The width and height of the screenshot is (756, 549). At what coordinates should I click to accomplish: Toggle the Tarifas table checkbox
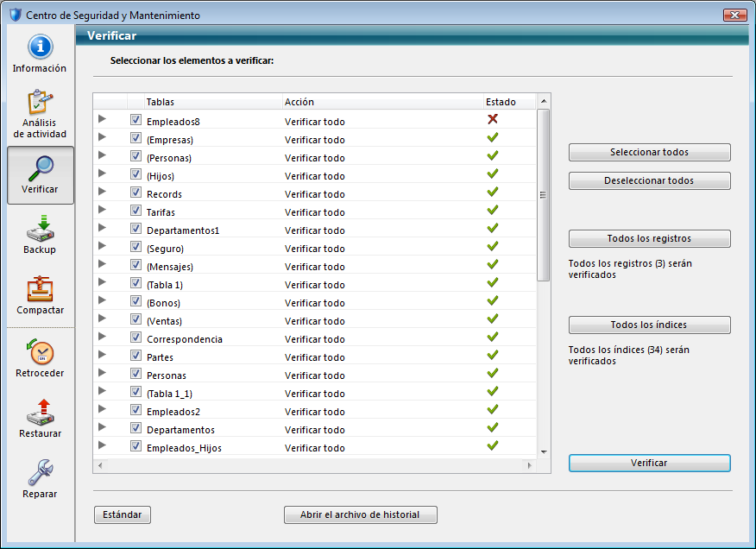coord(135,211)
